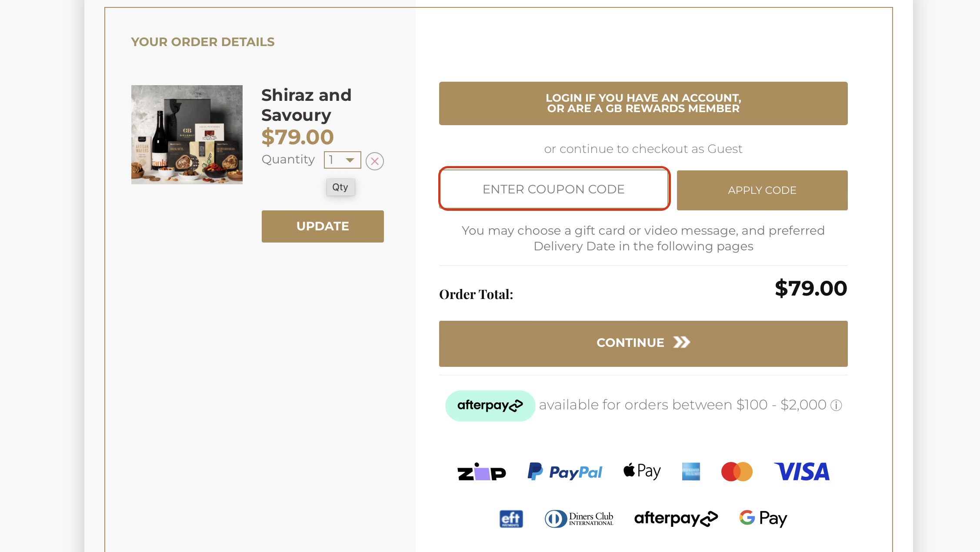Select the Google Pay icon

click(x=763, y=518)
